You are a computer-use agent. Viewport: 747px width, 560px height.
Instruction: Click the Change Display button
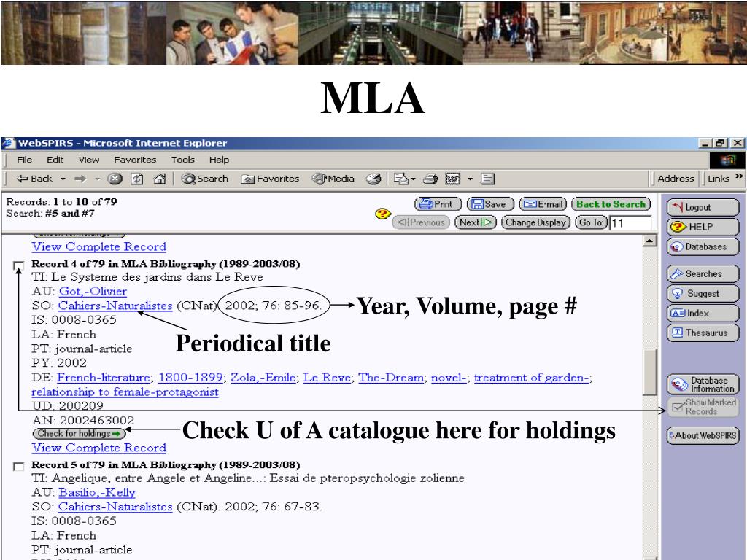pyautogui.click(x=535, y=222)
